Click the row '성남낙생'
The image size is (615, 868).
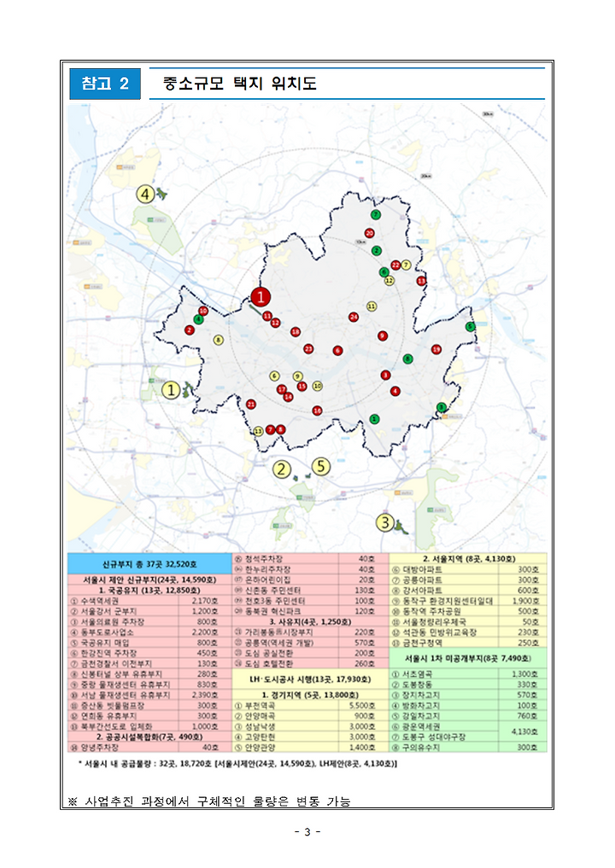[x=310, y=726]
